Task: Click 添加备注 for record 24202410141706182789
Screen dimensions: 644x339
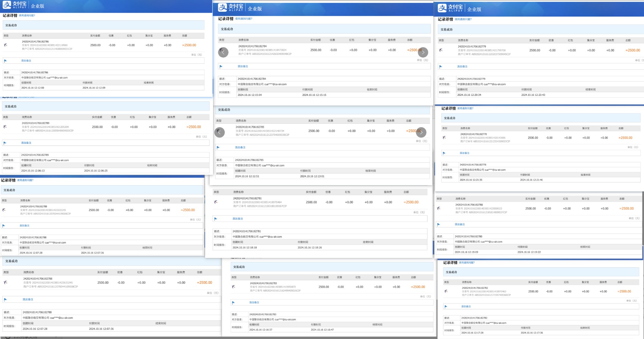Action: [26, 143]
